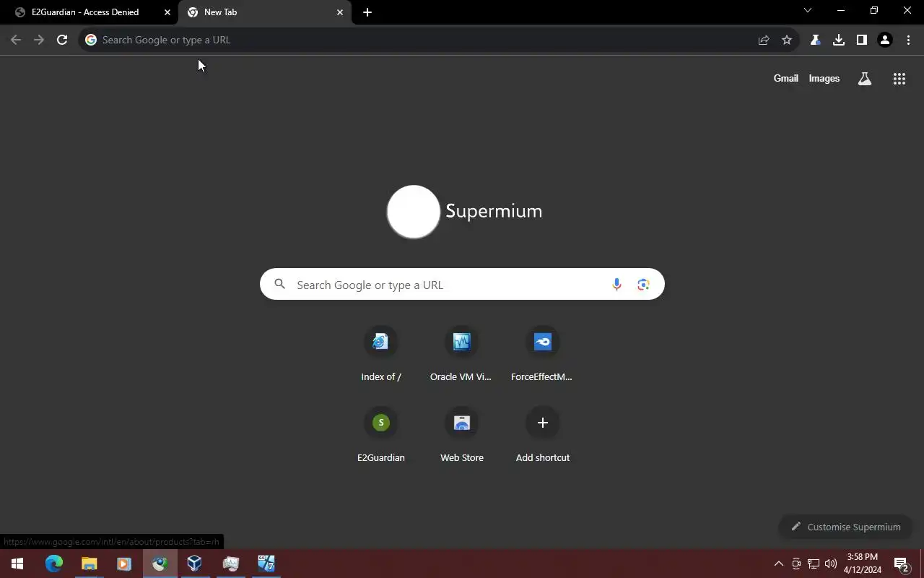Close the E2Guardian - Access Denied tab
Screen dimensions: 924x578
tap(167, 12)
